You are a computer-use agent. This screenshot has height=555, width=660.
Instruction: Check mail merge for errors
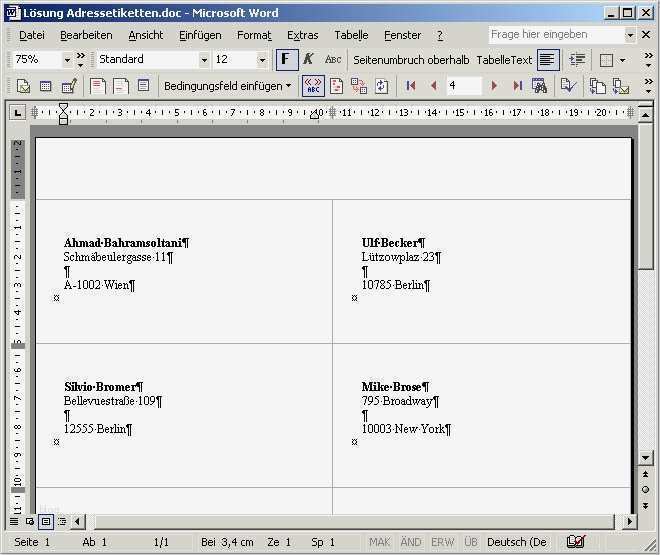[x=568, y=86]
